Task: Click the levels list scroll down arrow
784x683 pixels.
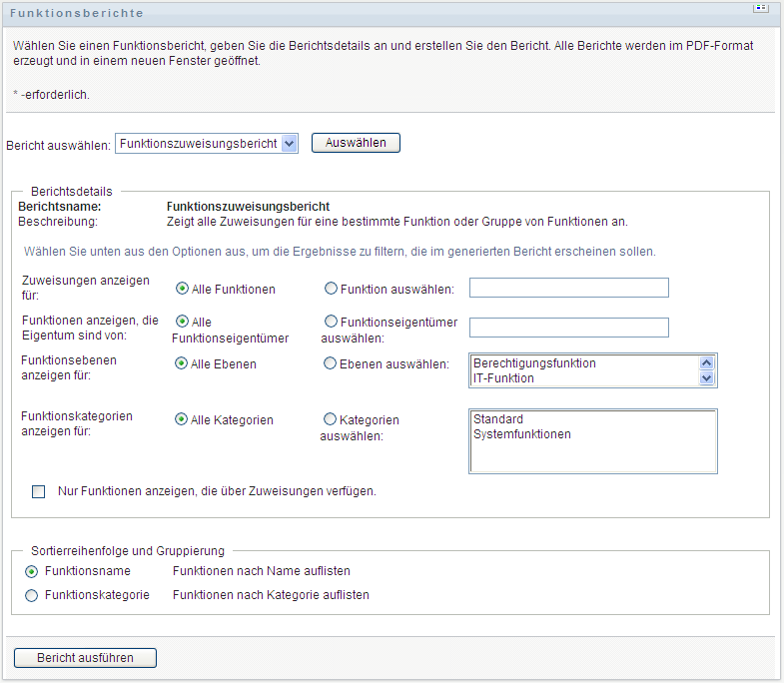Action: [x=706, y=378]
